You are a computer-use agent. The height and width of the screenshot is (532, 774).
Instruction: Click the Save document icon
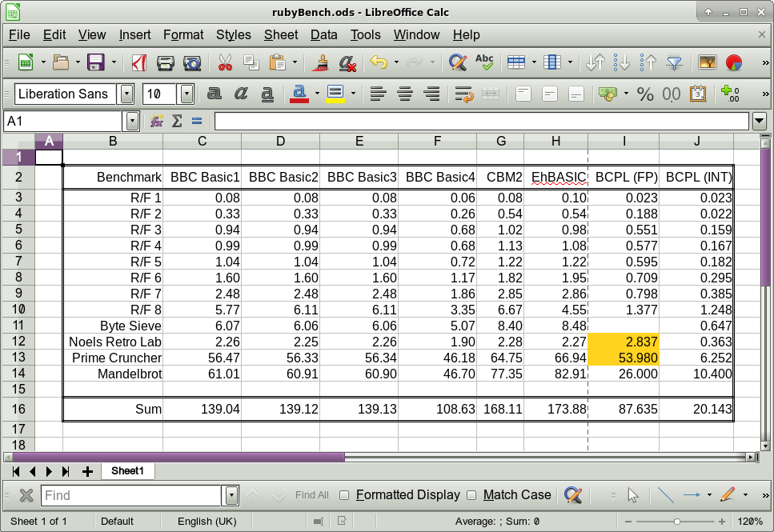coord(96,62)
